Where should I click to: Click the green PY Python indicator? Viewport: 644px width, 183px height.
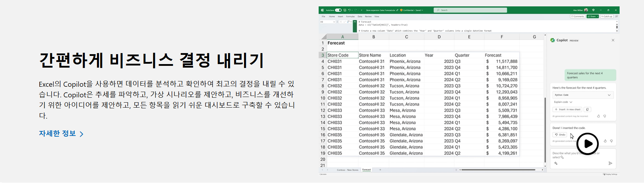click(x=355, y=26)
